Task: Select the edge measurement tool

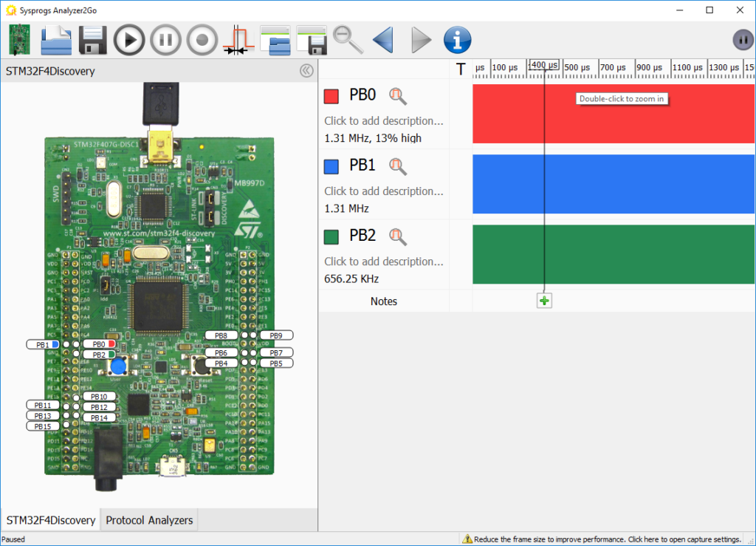Action: tap(239, 40)
